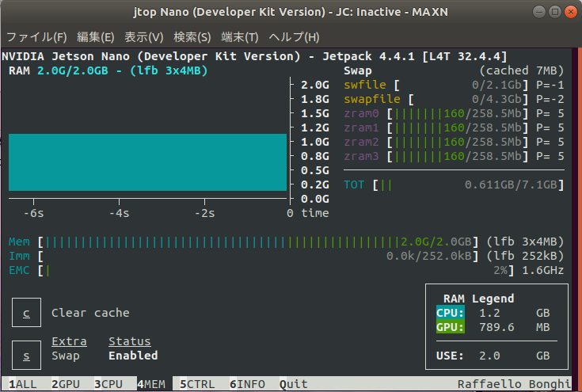Click the Extra column header
The width and height of the screenshot is (582, 392).
69,341
